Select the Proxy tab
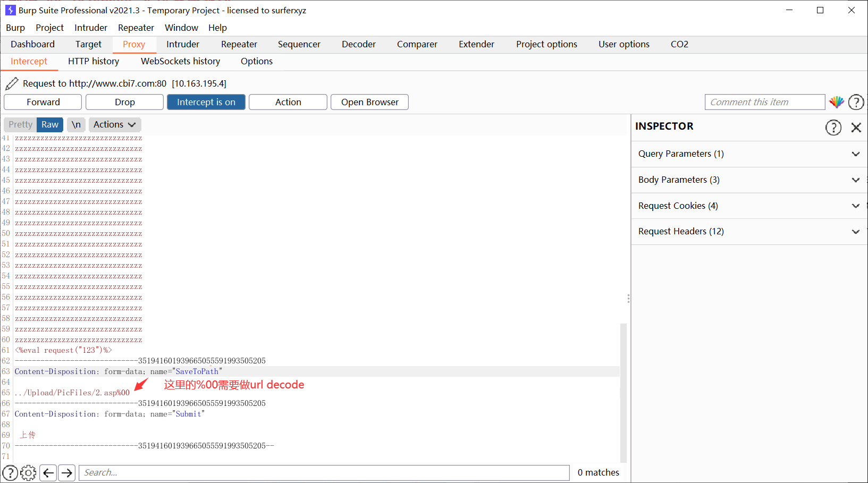The height and width of the screenshot is (483, 868). [134, 44]
